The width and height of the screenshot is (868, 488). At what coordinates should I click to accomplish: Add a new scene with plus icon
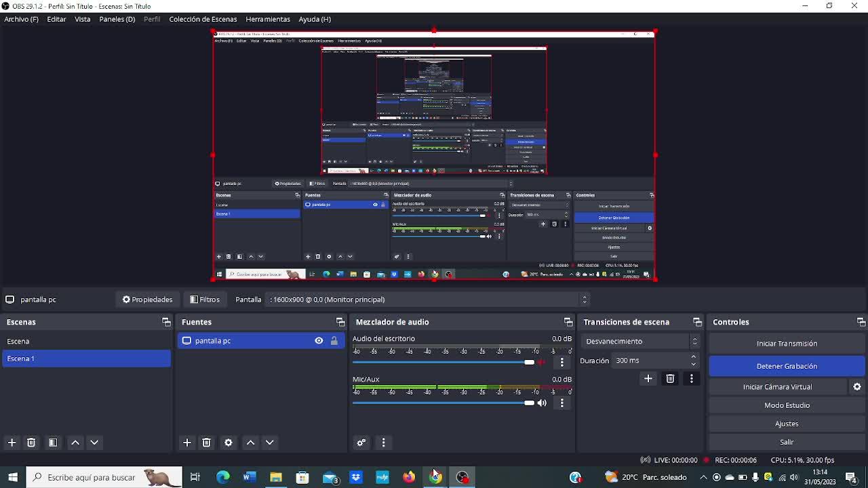pos(12,443)
